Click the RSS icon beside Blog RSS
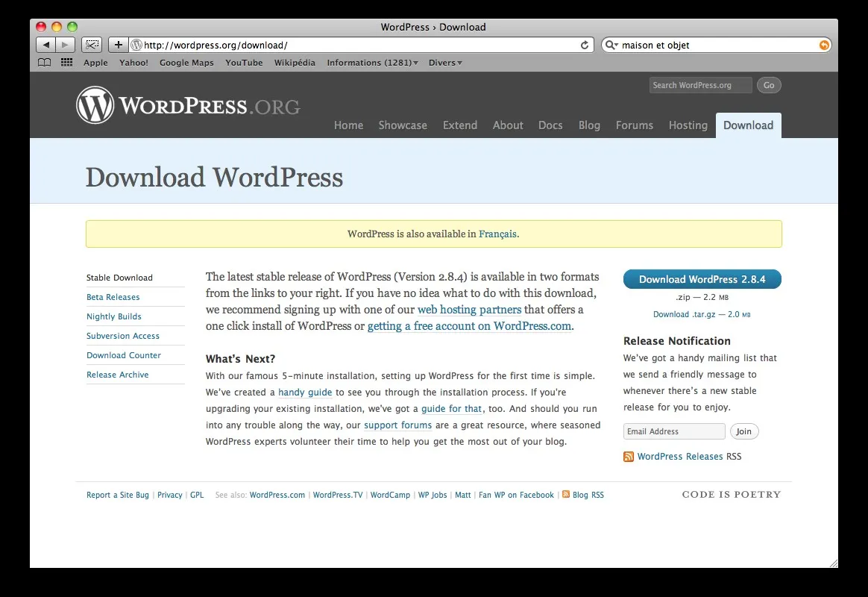 [x=566, y=494]
